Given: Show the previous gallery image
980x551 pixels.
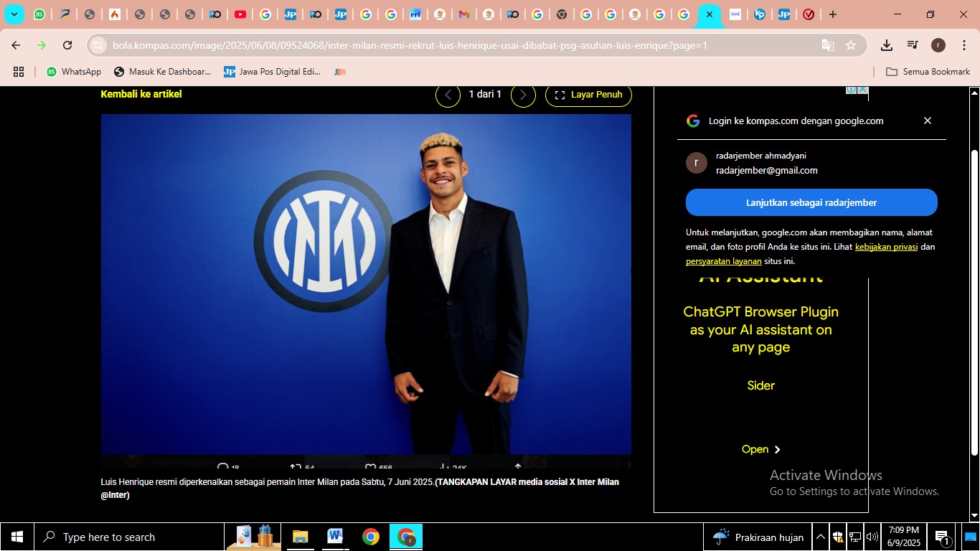Looking at the screenshot, I should tap(448, 95).
